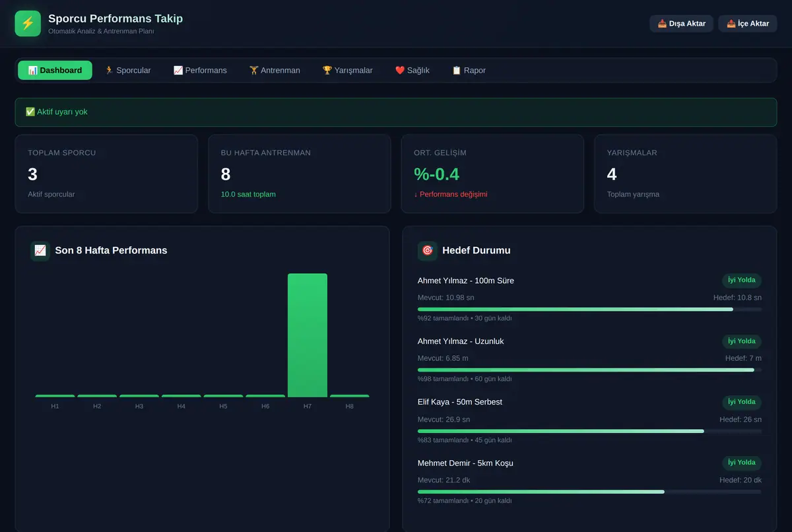Click the %-0.4 improvement value

pos(436,174)
